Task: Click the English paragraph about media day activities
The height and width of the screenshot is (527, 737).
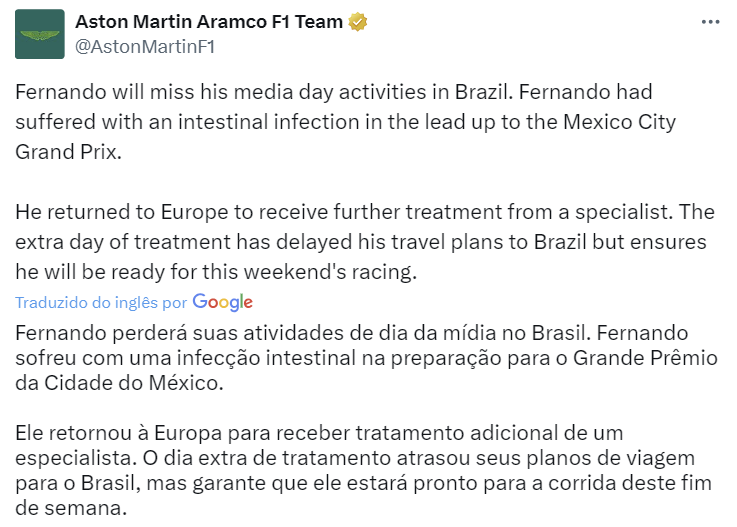Action: [x=345, y=122]
